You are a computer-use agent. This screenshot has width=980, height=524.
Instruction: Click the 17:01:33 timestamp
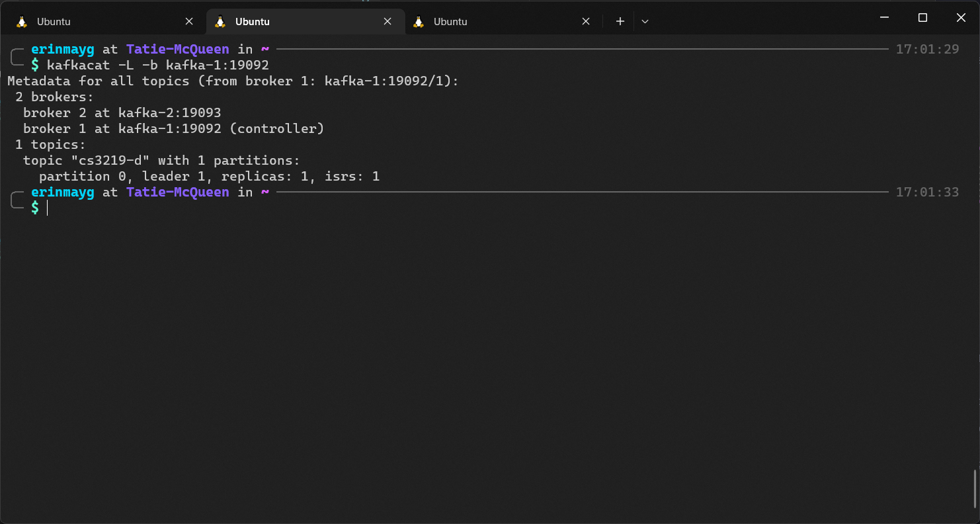[927, 192]
